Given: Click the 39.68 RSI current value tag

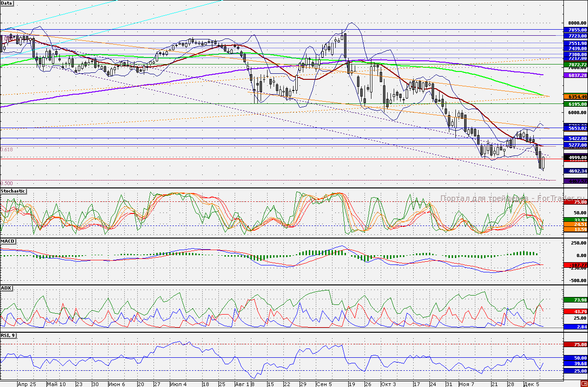Looking at the screenshot, I should pyautogui.click(x=575, y=364).
